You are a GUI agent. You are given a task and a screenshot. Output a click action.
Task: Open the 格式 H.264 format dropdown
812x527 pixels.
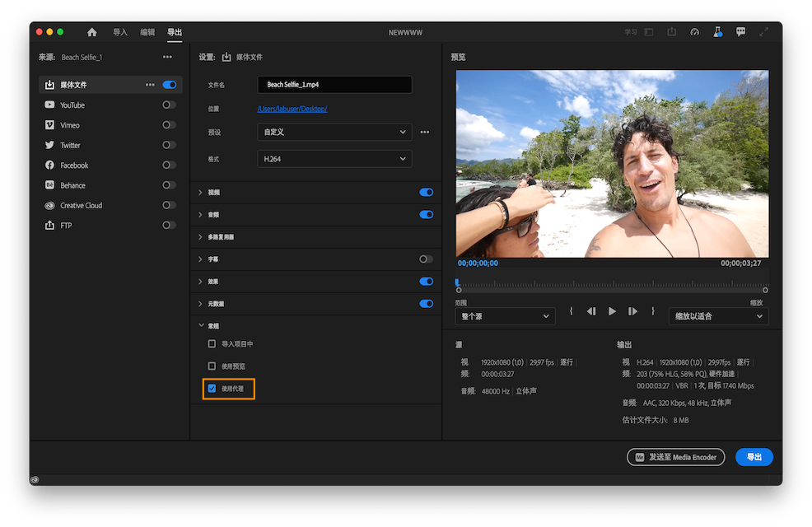click(x=334, y=158)
